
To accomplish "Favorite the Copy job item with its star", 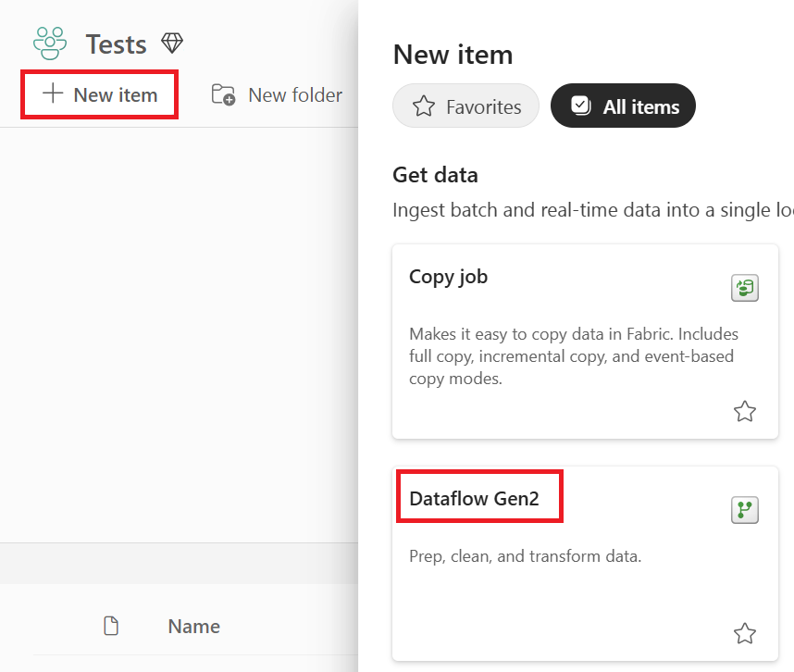I will pyautogui.click(x=744, y=411).
